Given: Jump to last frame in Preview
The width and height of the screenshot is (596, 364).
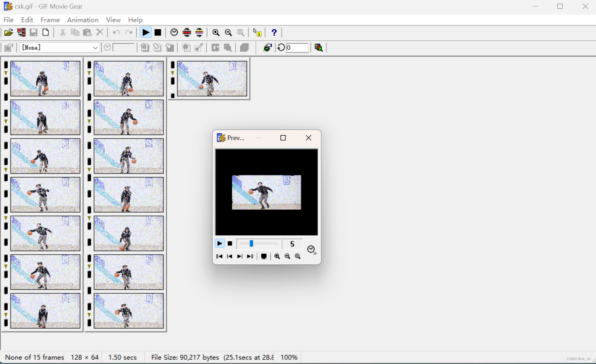Looking at the screenshot, I should pos(250,257).
